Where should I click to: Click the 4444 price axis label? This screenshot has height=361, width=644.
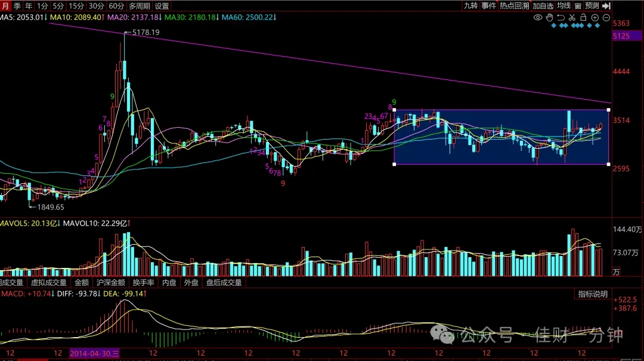pos(621,72)
